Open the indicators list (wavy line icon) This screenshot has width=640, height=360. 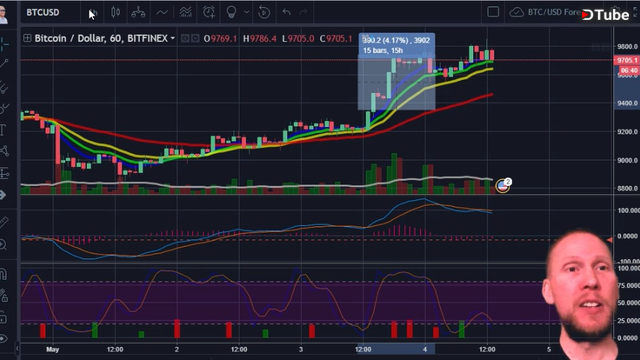click(162, 12)
